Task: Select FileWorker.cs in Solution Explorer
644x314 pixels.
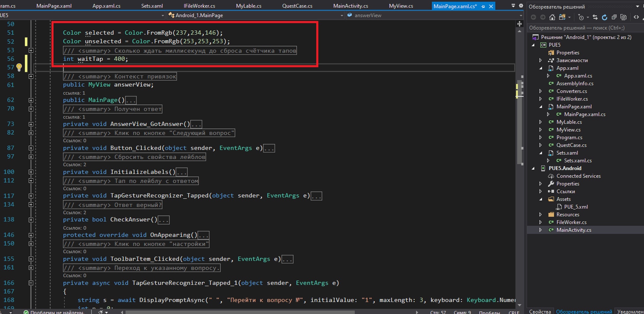Action: [571, 222]
